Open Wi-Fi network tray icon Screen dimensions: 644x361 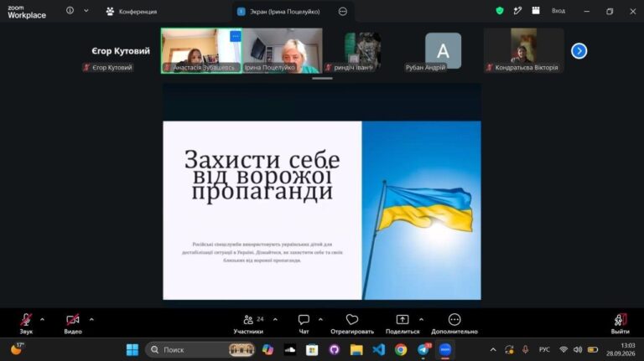coord(563,350)
